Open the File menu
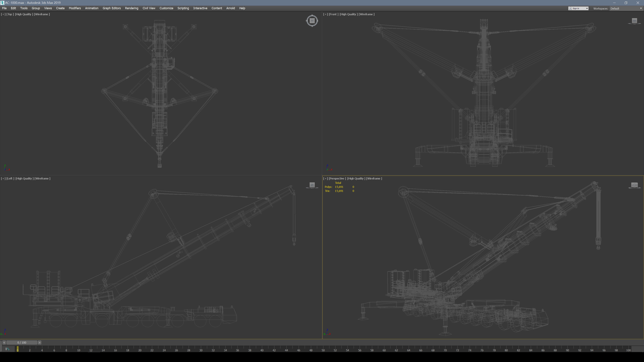Viewport: 644px width, 362px height. 4,8
